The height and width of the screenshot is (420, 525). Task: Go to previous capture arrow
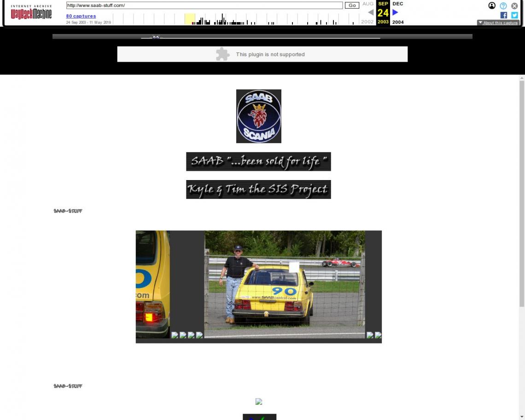tap(371, 12)
